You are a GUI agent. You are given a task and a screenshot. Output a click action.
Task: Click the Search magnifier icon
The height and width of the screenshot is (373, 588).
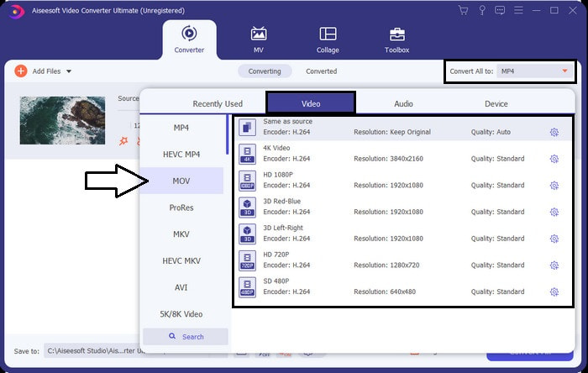coord(172,336)
